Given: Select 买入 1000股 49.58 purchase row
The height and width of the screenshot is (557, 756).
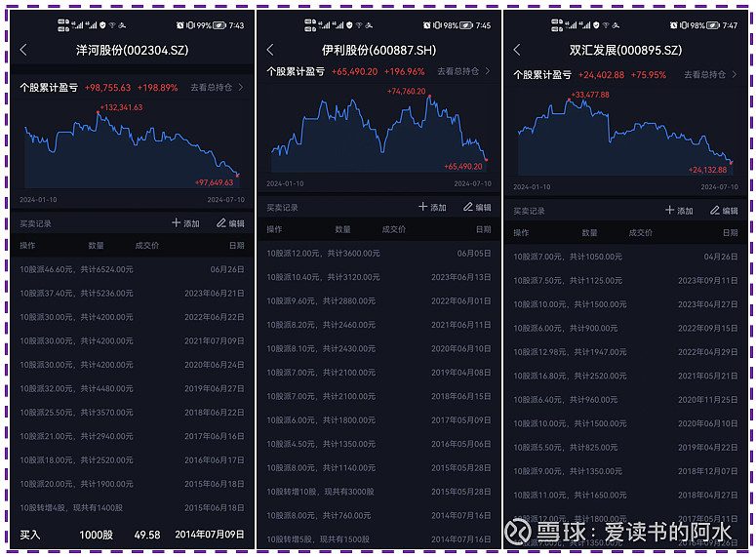Looking at the screenshot, I should pos(132,535).
